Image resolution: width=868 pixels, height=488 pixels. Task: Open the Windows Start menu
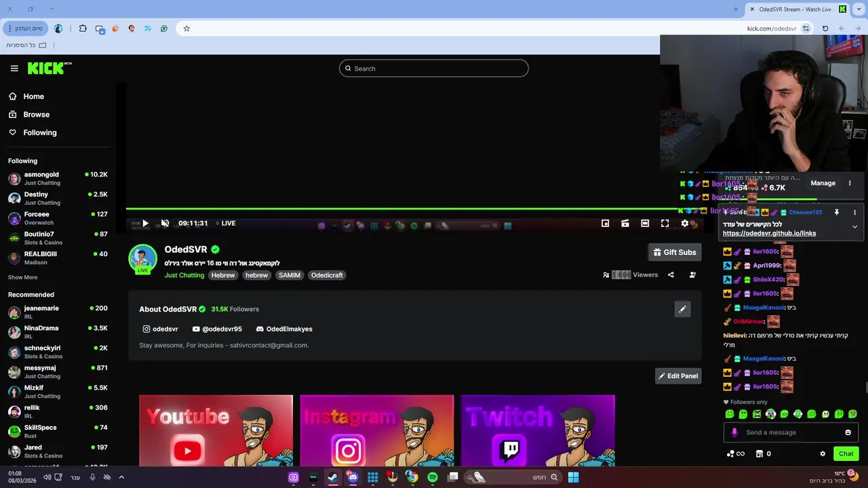click(574, 477)
